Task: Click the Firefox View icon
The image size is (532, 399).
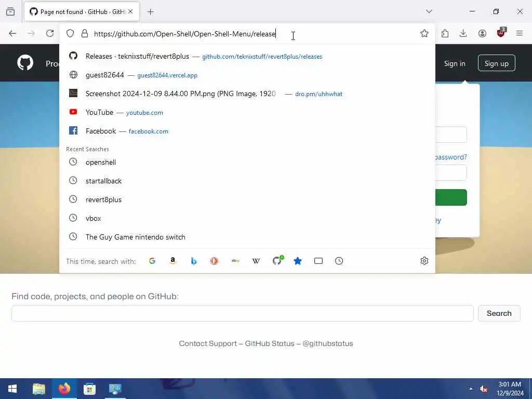Action: click(x=10, y=12)
